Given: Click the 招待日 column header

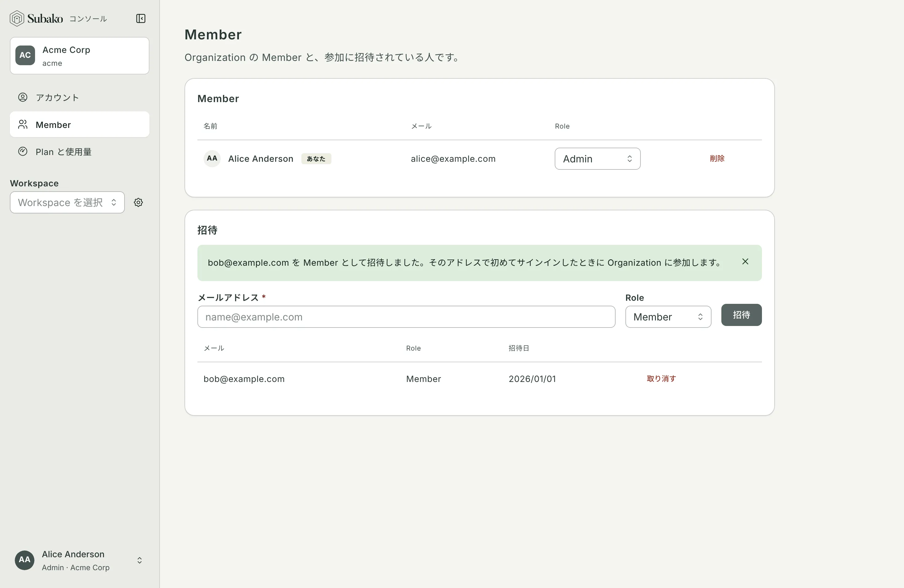Looking at the screenshot, I should [518, 348].
